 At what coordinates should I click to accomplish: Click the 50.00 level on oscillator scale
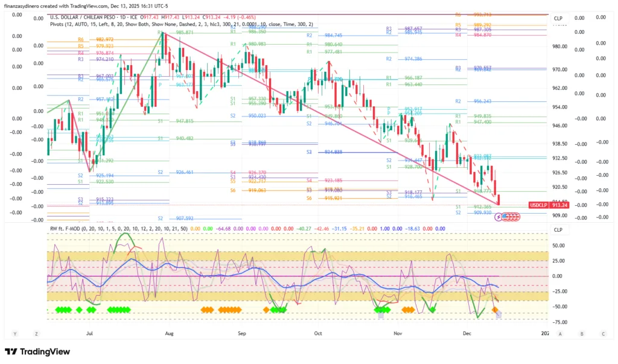tap(559, 246)
